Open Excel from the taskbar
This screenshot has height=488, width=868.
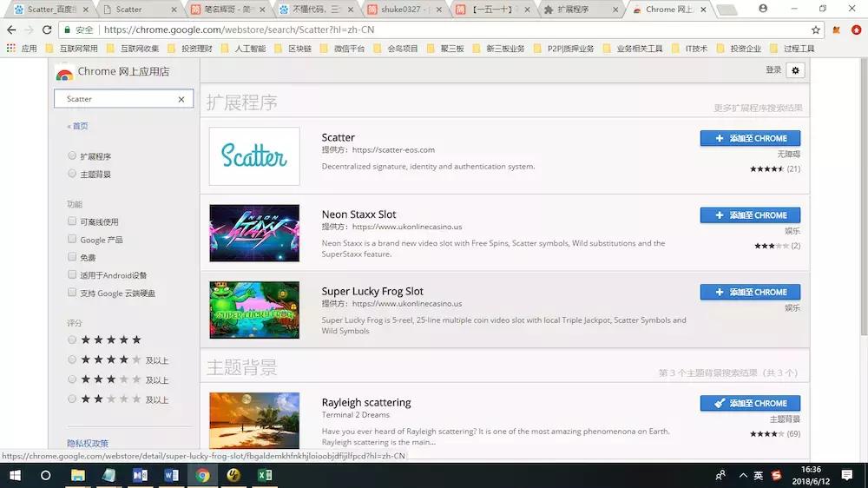[264, 475]
